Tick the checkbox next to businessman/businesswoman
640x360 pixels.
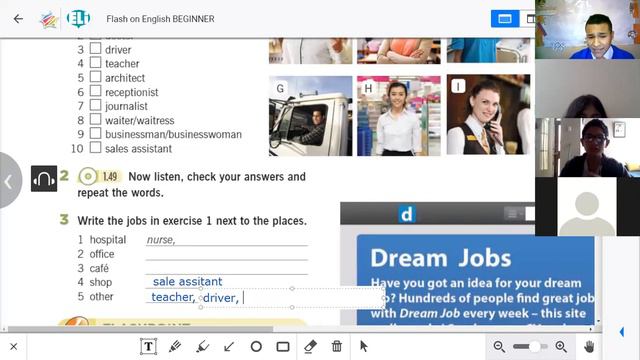(x=95, y=133)
